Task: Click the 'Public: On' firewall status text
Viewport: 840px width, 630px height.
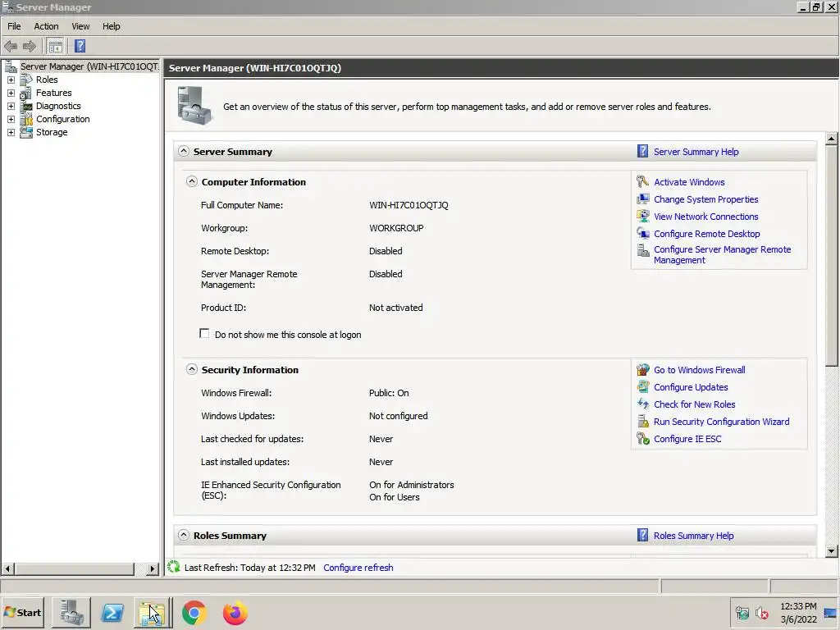Action: pos(388,393)
